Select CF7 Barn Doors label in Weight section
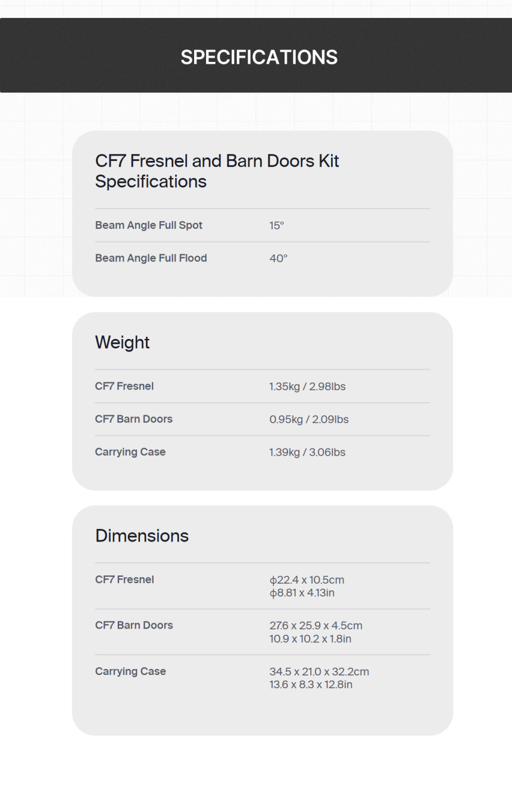The image size is (512, 812). (134, 419)
